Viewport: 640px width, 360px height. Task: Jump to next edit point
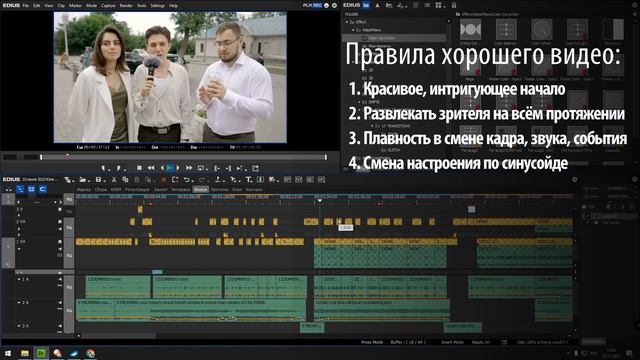point(228,168)
